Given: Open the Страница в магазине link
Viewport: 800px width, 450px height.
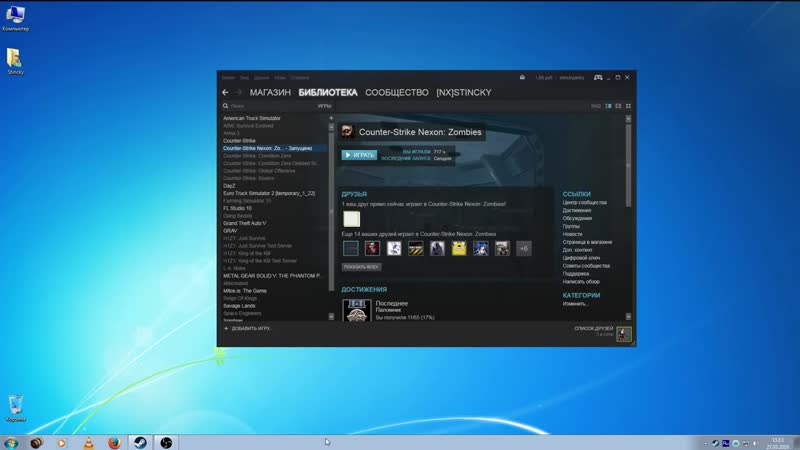Looking at the screenshot, I should (587, 242).
